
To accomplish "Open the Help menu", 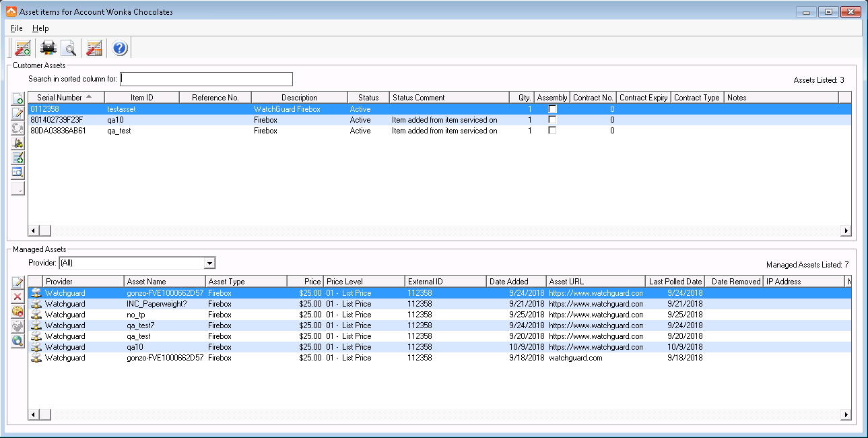I will coord(41,28).
